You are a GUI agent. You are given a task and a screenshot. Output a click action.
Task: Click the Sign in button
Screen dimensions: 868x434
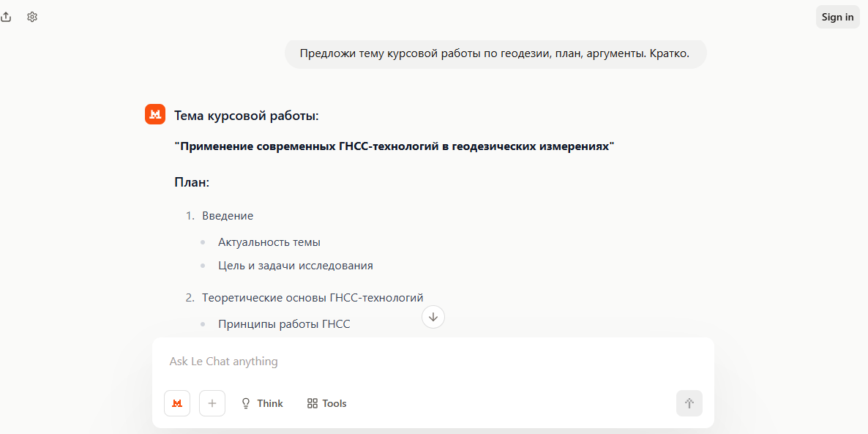[x=837, y=17]
